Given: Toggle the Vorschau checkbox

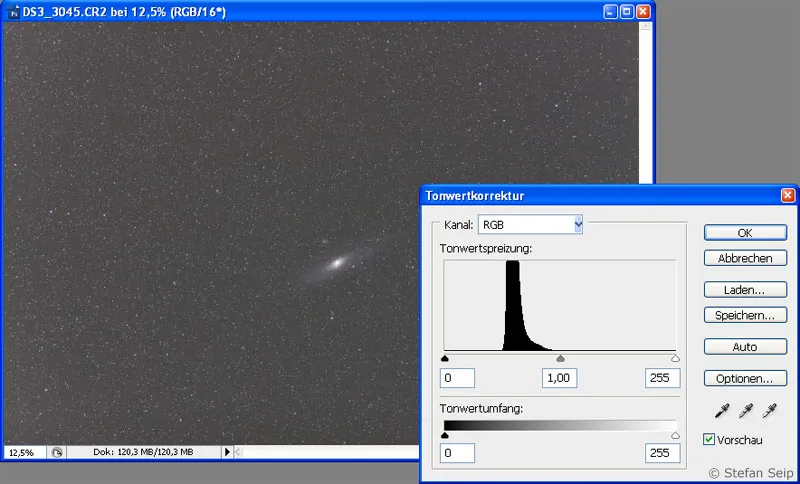Looking at the screenshot, I should tap(709, 439).
